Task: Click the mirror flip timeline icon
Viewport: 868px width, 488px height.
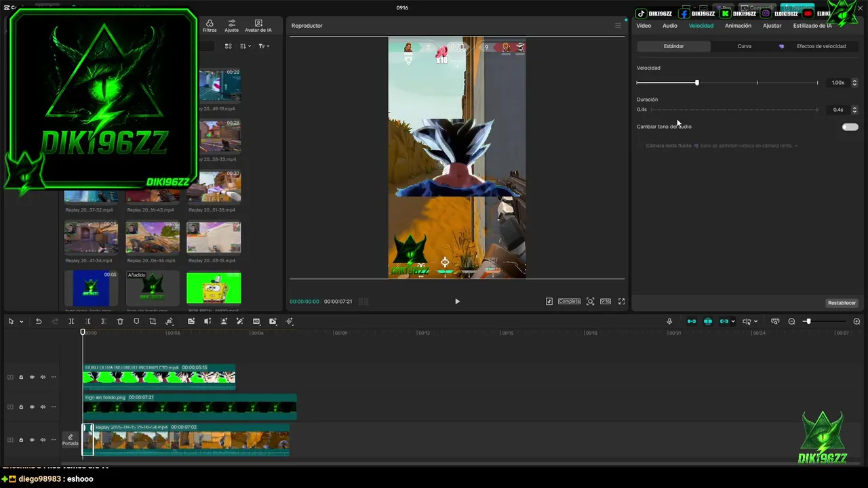Action: click(208, 321)
